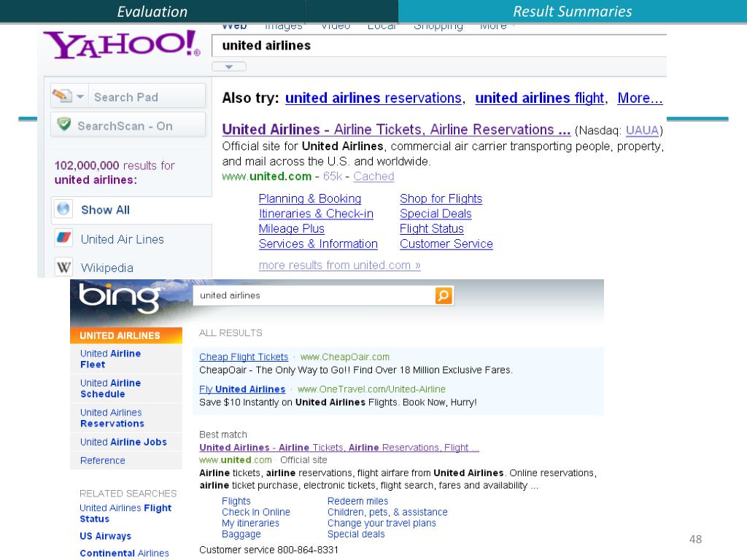
Task: Click the Search Pad pencil icon
Action: [62, 96]
